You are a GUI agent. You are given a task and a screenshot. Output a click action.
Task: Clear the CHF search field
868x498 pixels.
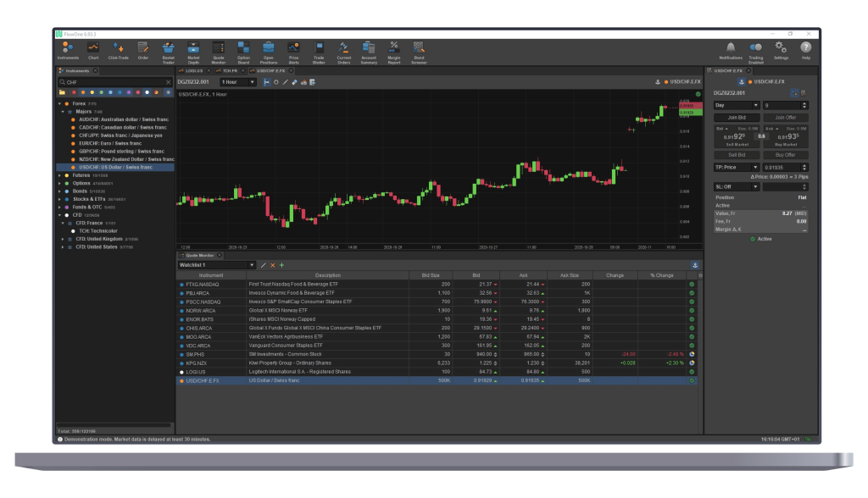tap(169, 82)
